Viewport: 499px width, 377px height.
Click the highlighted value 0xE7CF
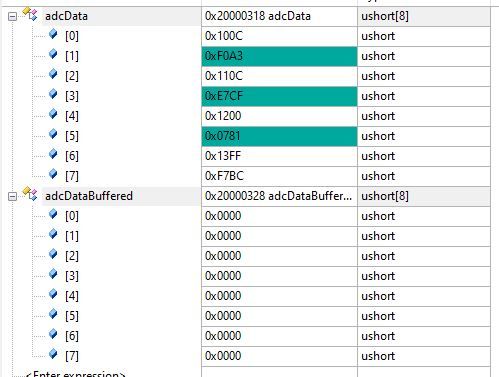(279, 96)
